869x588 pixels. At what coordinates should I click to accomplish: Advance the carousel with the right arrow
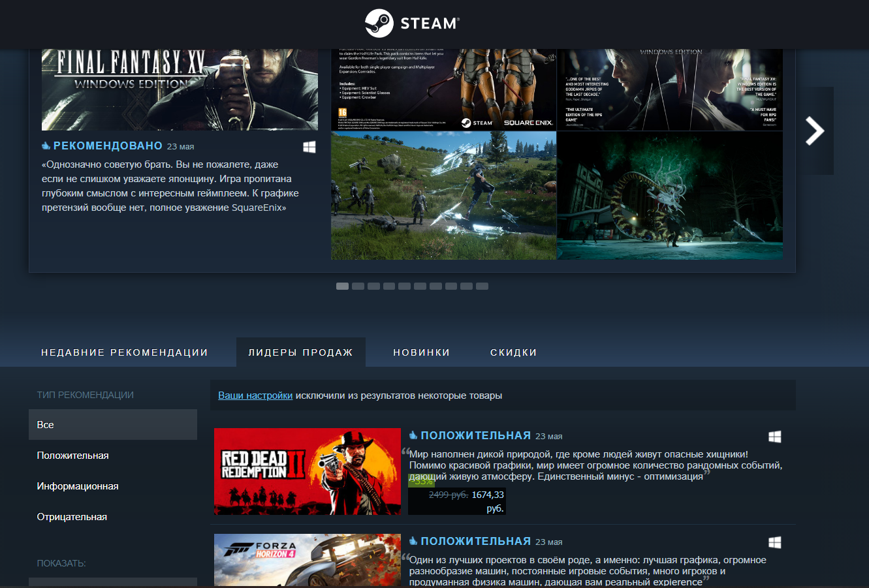coord(815,131)
